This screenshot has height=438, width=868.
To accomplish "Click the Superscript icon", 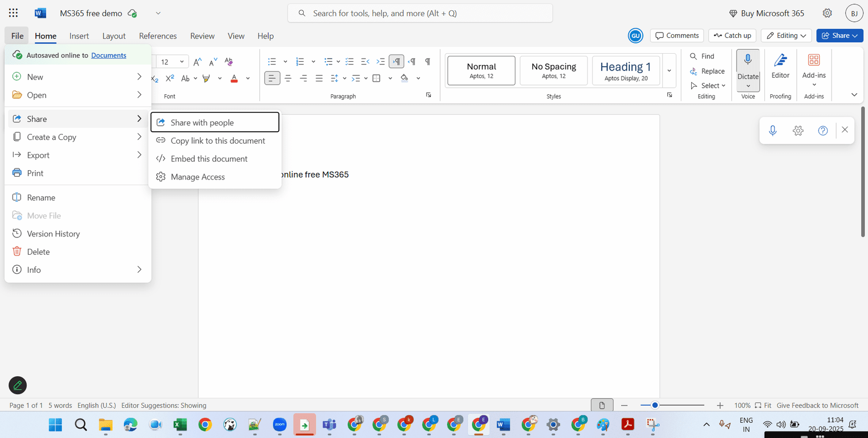I will pyautogui.click(x=170, y=79).
